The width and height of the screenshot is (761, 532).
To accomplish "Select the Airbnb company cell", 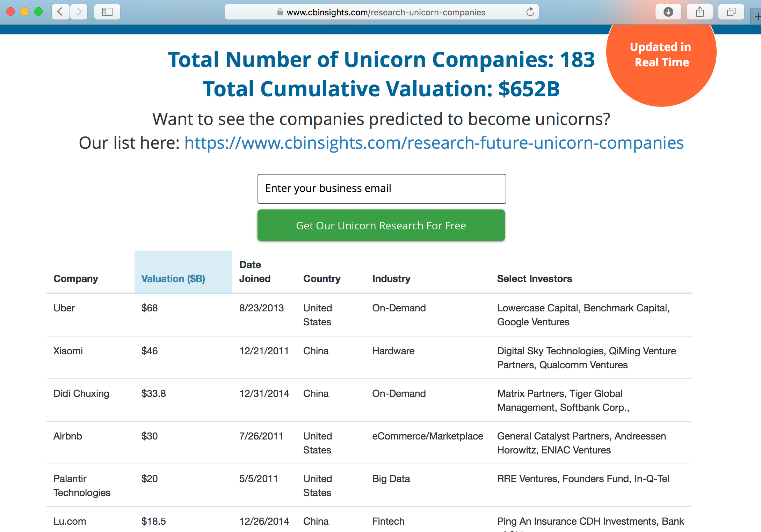I will click(x=68, y=436).
